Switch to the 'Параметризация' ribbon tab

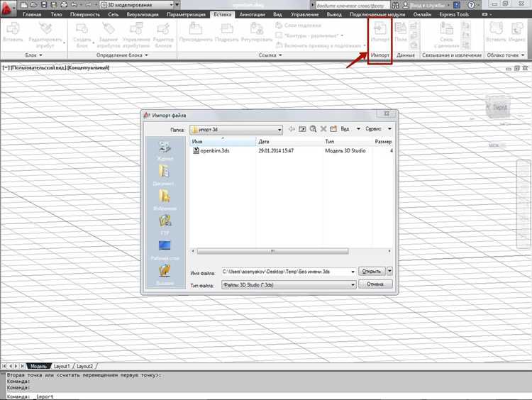point(186,14)
